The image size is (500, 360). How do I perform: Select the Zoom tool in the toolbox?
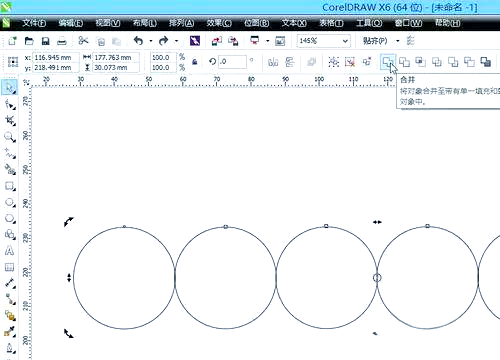[x=9, y=136]
